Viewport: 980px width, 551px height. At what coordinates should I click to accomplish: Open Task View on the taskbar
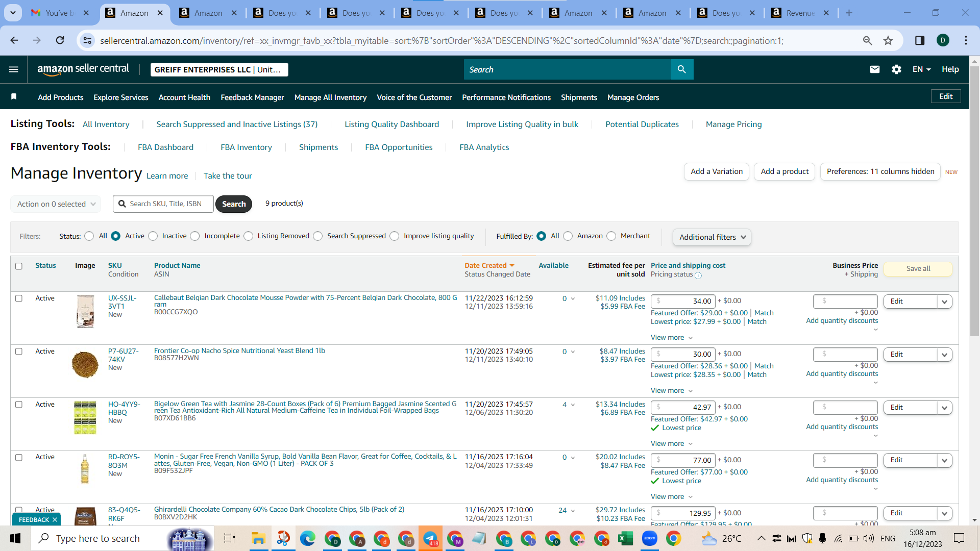coord(230,538)
